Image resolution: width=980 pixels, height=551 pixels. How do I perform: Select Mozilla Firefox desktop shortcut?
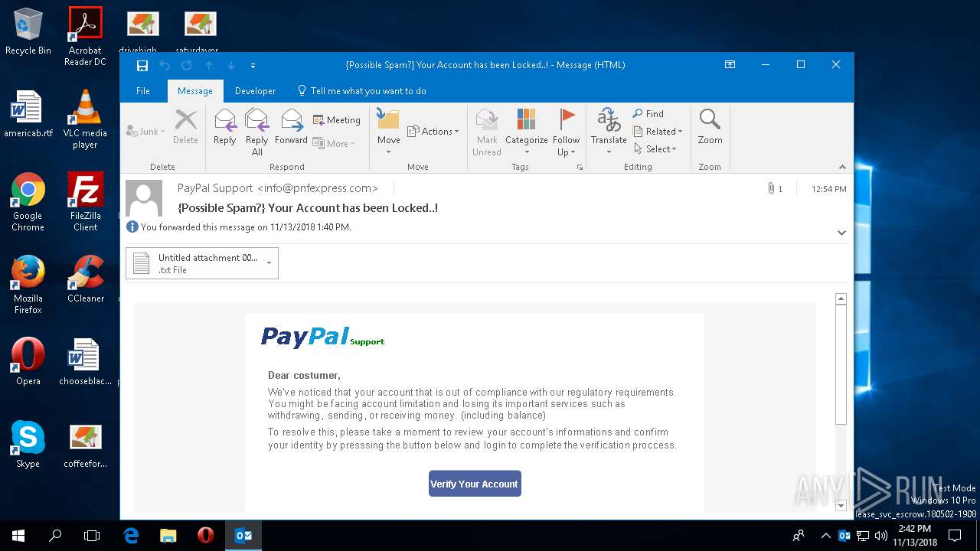click(x=28, y=285)
